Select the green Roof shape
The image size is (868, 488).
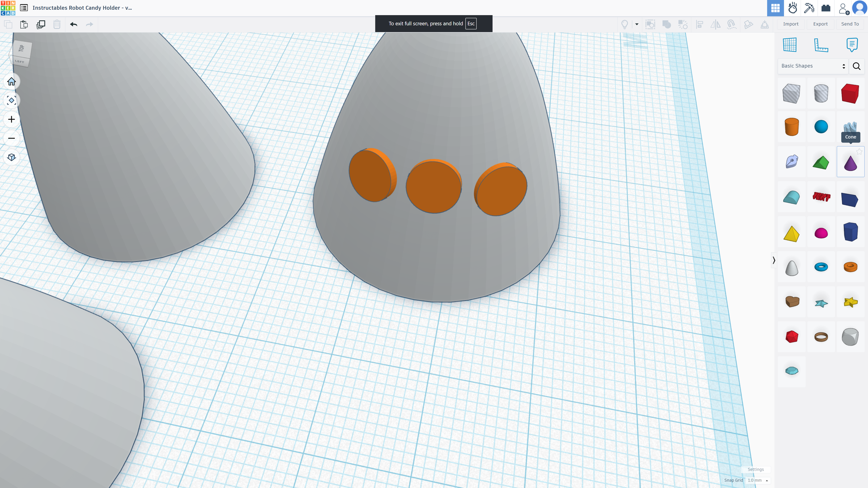click(821, 162)
